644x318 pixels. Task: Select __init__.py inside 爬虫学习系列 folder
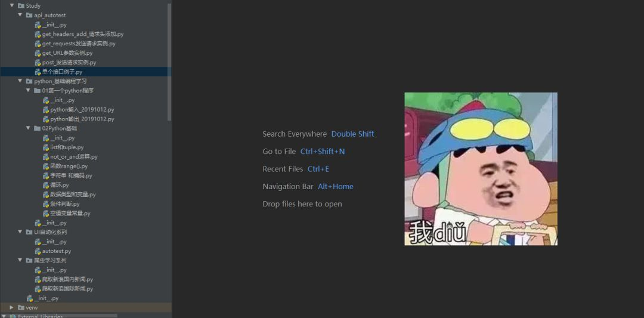pyautogui.click(x=54, y=270)
